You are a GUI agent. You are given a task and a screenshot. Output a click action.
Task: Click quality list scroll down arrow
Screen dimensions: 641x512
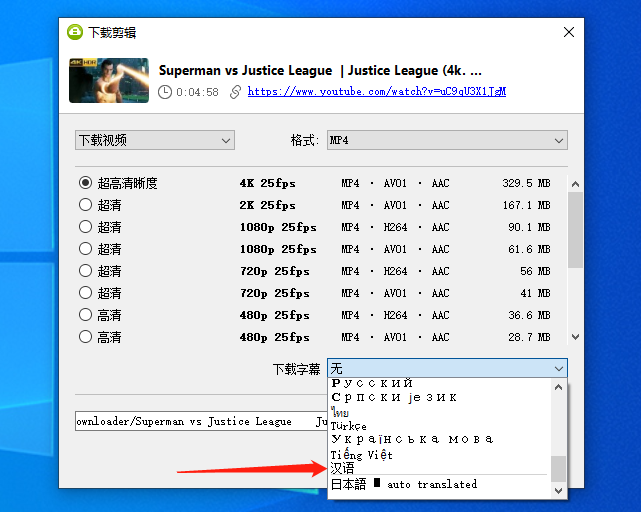tap(576, 337)
